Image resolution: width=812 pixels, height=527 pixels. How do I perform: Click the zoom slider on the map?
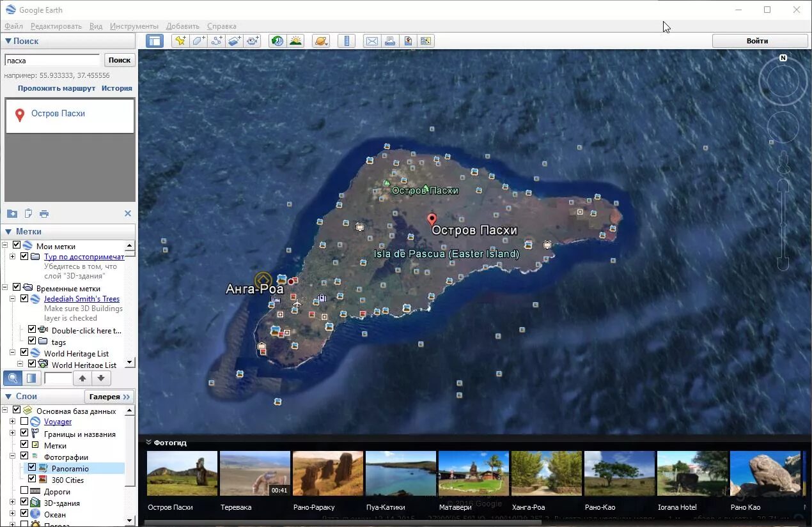click(x=783, y=225)
